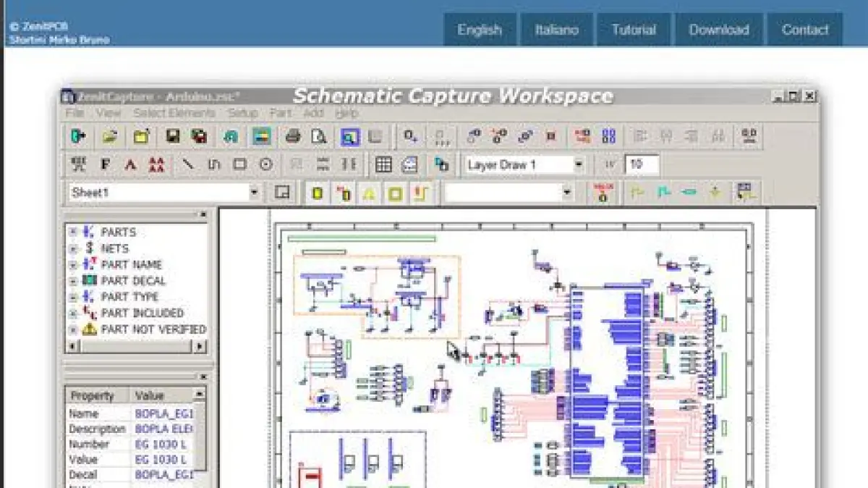Image resolution: width=868 pixels, height=488 pixels.
Task: Select the circle drawing tool
Action: coord(265,165)
